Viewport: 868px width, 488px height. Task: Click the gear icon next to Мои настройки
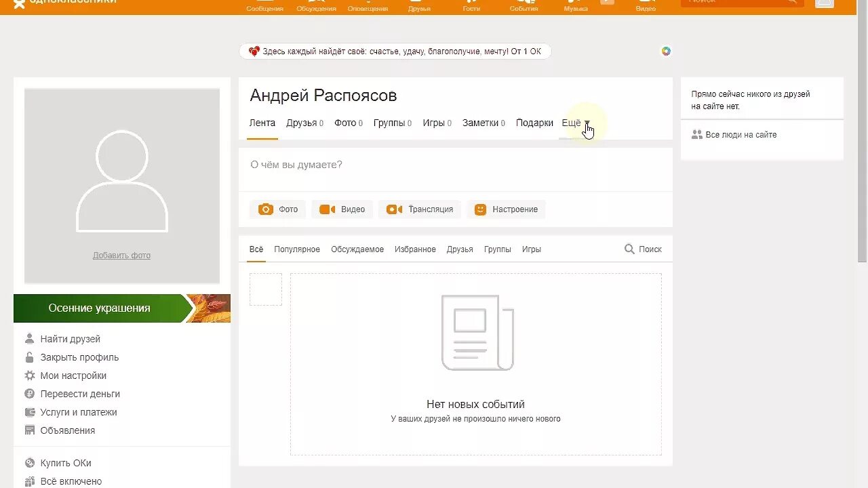[x=30, y=375]
